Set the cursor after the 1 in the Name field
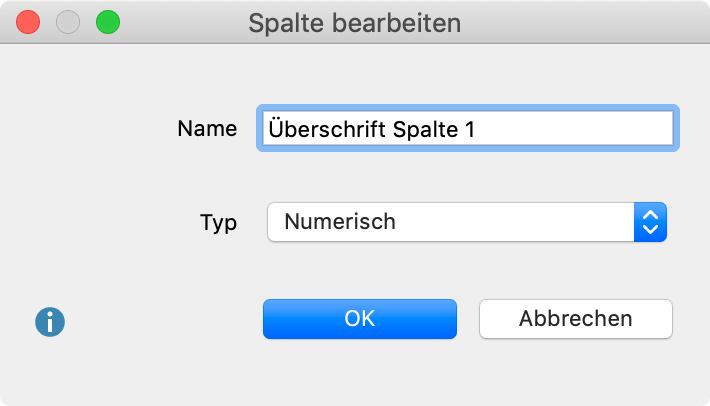This screenshot has height=406, width=710. click(x=476, y=129)
